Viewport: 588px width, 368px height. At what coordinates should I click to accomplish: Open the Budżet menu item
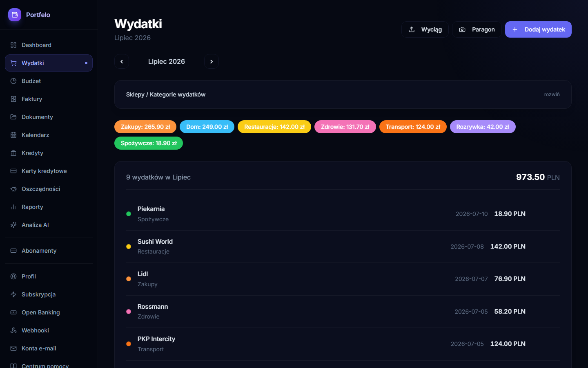49,81
